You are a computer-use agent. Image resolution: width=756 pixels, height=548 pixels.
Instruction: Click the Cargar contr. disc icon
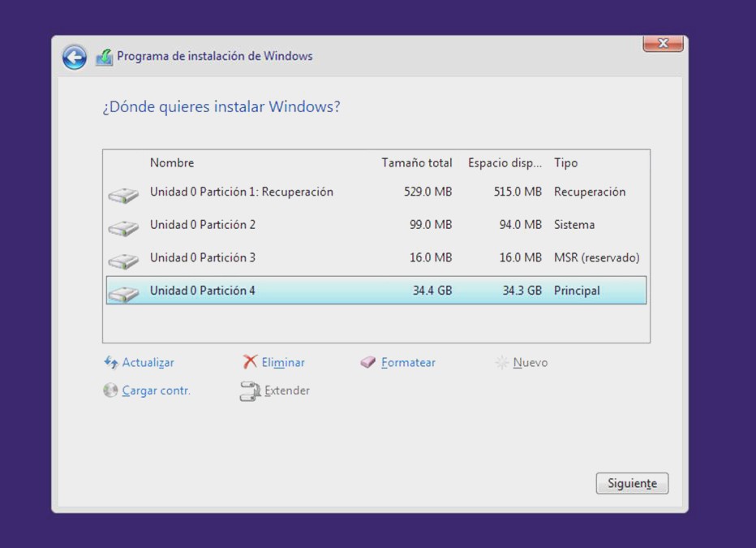[x=110, y=390]
